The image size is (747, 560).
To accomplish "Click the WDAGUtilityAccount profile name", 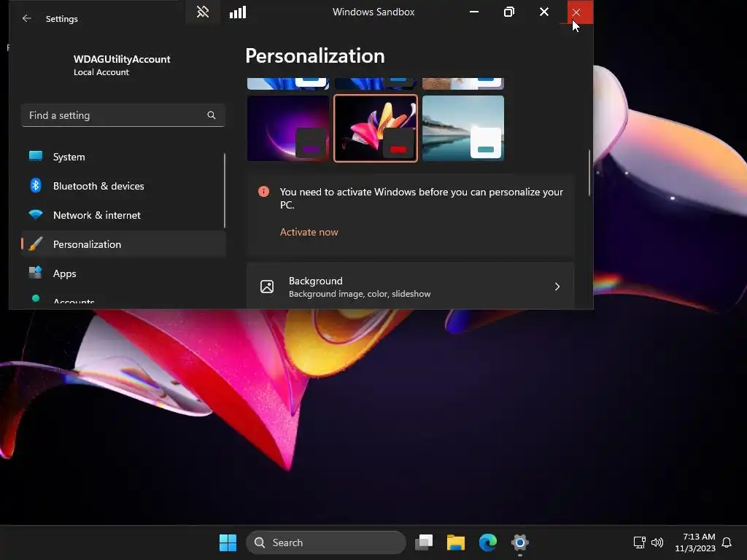I will 122,59.
